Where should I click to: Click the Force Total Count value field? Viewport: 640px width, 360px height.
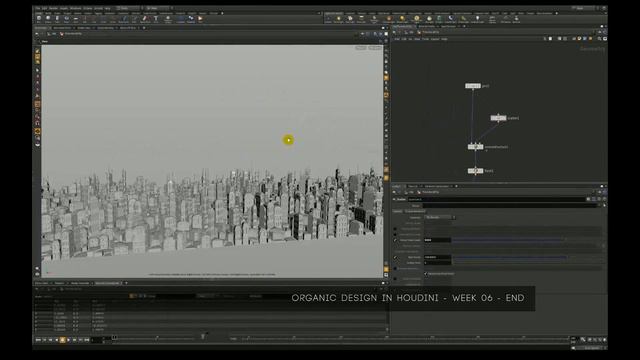(437, 240)
